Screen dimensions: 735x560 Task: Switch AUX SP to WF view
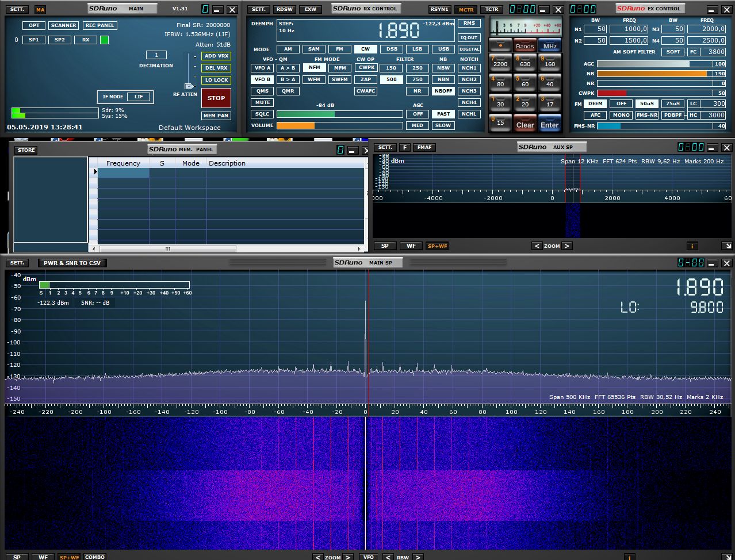(x=411, y=246)
